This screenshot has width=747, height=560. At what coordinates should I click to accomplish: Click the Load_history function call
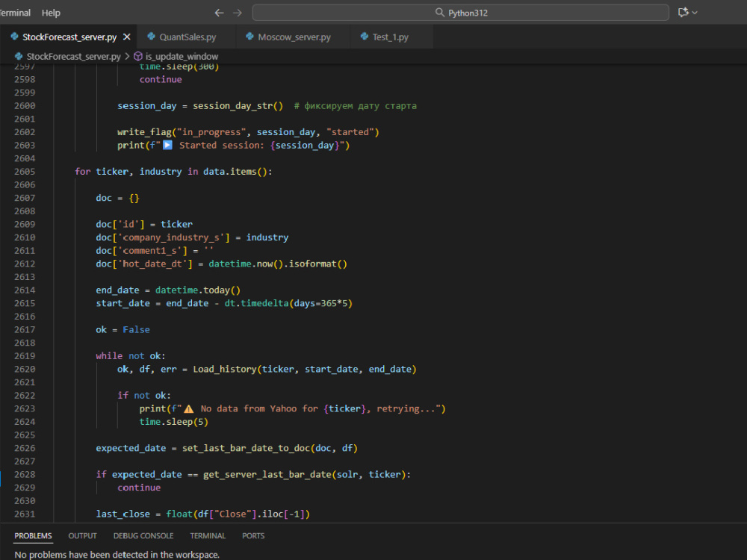[x=305, y=369]
